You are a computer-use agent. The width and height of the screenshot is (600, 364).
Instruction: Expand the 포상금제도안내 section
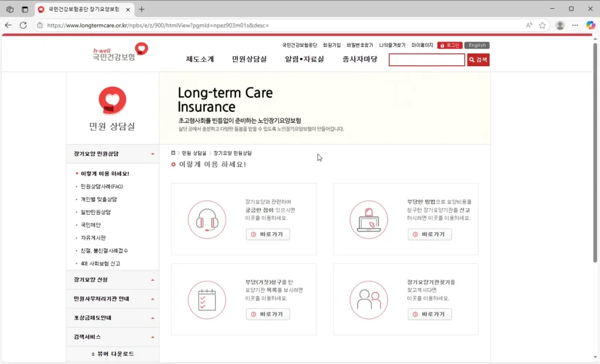[x=112, y=318]
